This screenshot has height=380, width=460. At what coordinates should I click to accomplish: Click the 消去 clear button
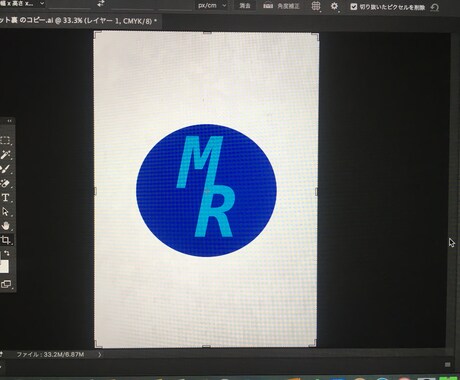245,6
